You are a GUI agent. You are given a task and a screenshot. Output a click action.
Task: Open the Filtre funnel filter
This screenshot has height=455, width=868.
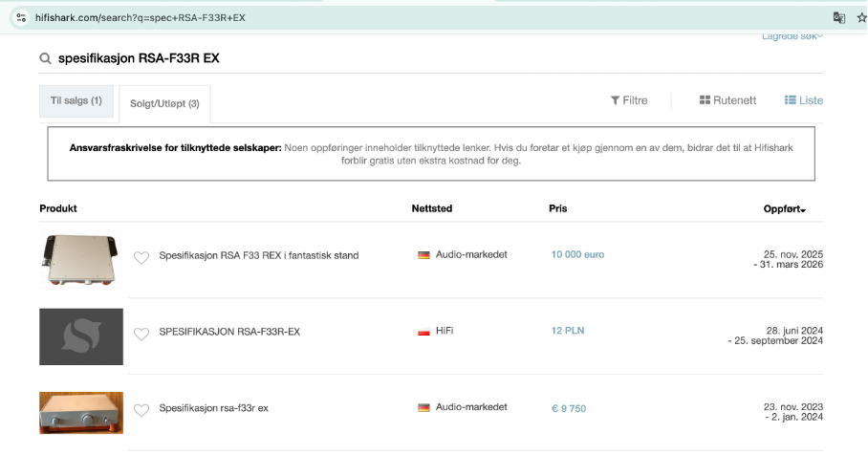point(629,100)
